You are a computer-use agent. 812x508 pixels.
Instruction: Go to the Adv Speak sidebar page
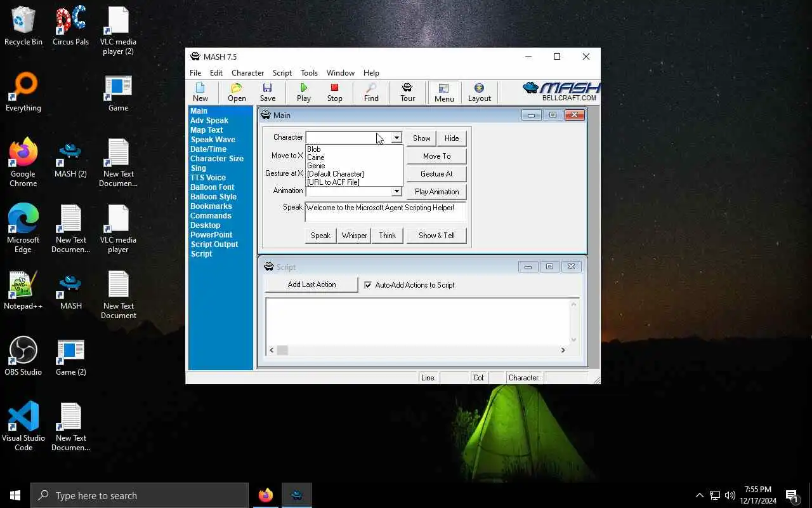click(209, 121)
